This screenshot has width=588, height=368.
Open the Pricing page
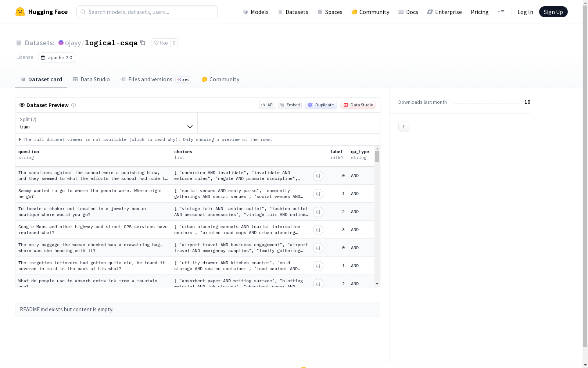480,12
